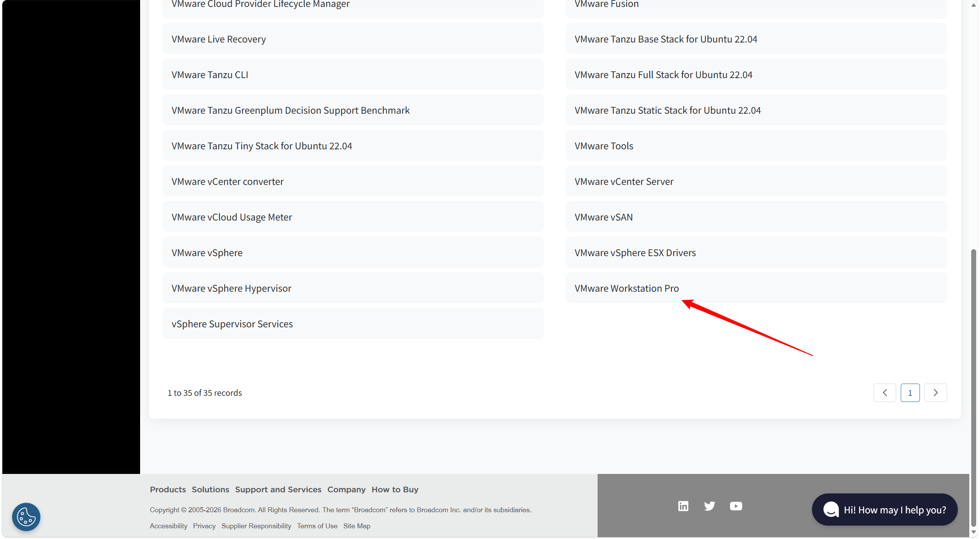Open Terms of Use link
Screen dimensions: 980x539
point(317,526)
